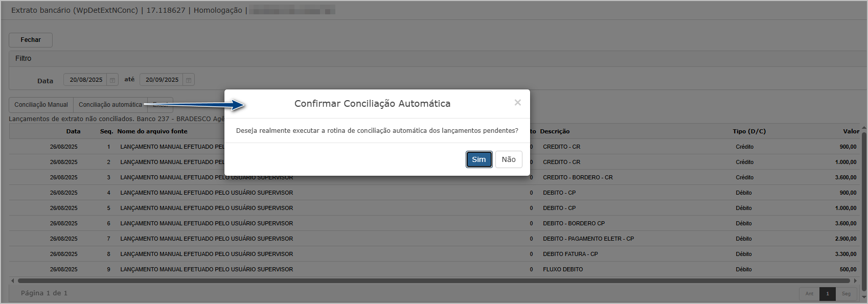Select page 1 in pagination
Screen dimensions: 868x304
point(828,294)
